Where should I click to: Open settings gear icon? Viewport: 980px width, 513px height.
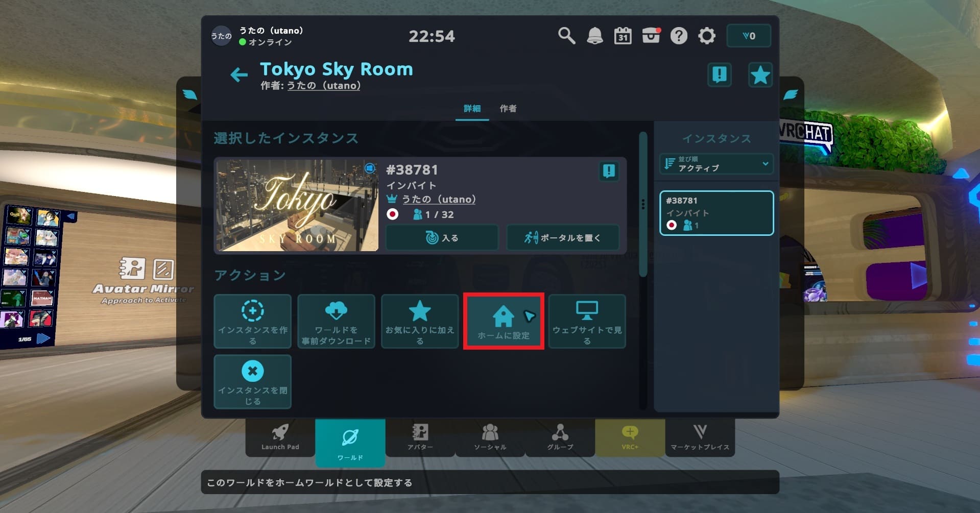(707, 36)
